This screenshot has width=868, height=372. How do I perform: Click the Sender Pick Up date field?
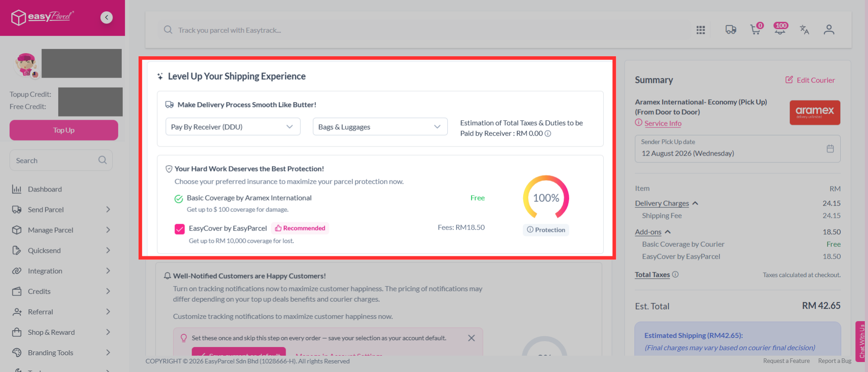738,149
